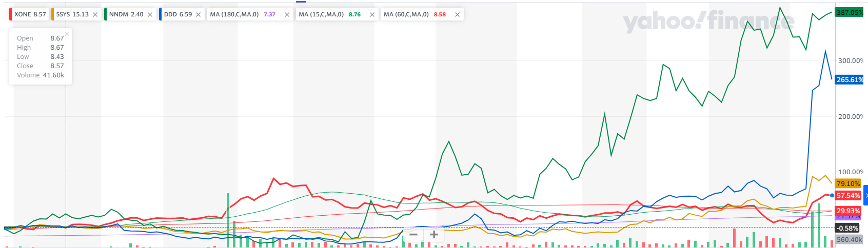This screenshot has height=248, width=868.
Task: Remove the SSYS comparison with its X
Action: click(95, 14)
